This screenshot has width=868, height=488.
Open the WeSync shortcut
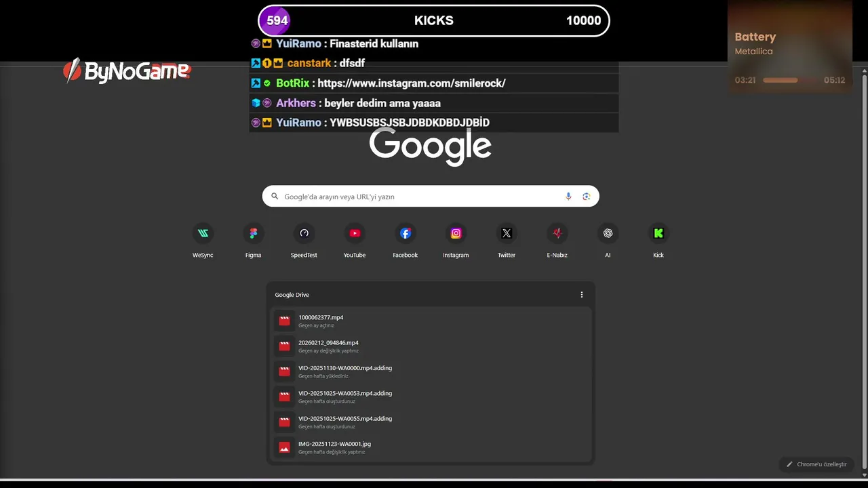pyautogui.click(x=203, y=241)
